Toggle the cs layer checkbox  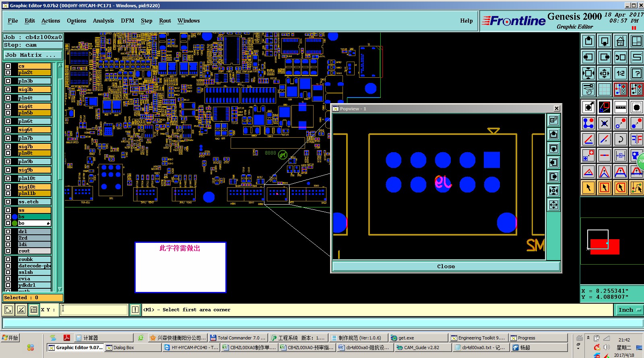point(8,66)
